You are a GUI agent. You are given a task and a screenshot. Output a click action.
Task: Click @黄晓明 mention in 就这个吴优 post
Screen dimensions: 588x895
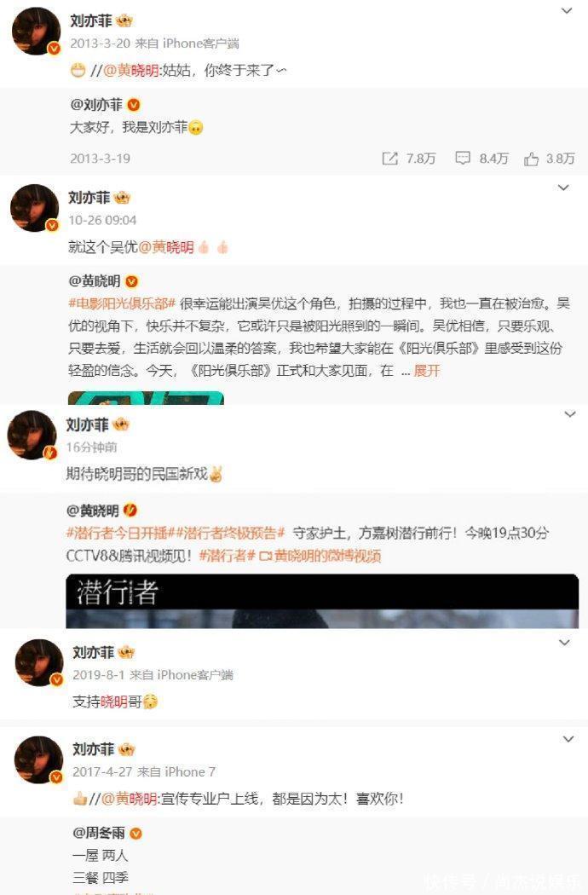pyautogui.click(x=166, y=247)
